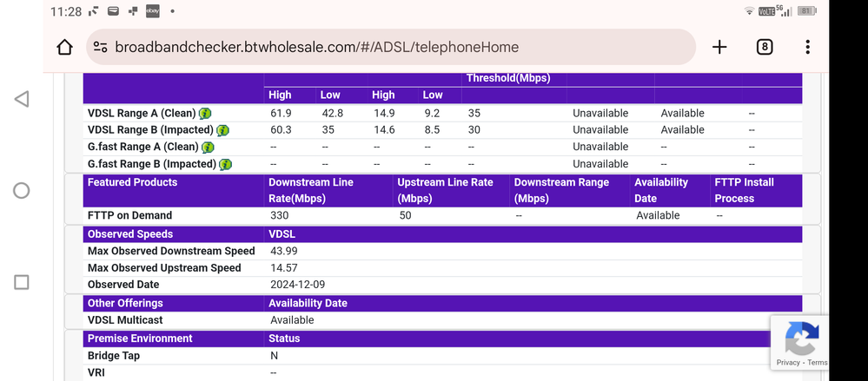Open a new tab with plus icon
This screenshot has width=868, height=381.
(719, 47)
